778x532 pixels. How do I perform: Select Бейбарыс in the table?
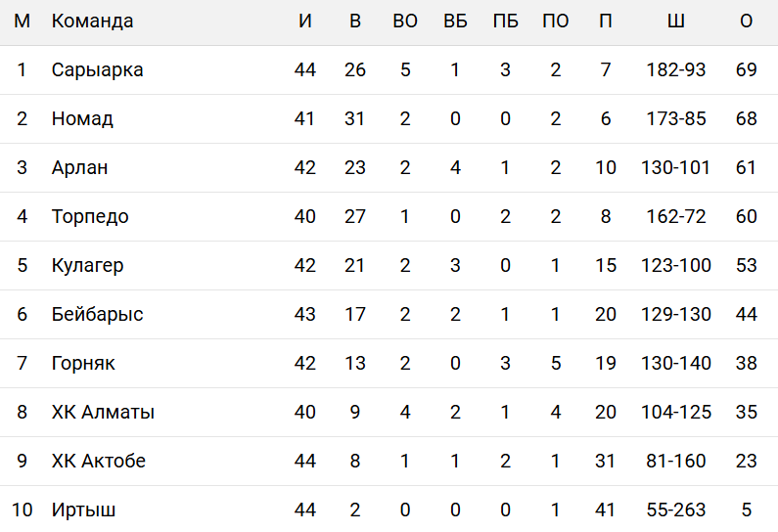coord(97,314)
